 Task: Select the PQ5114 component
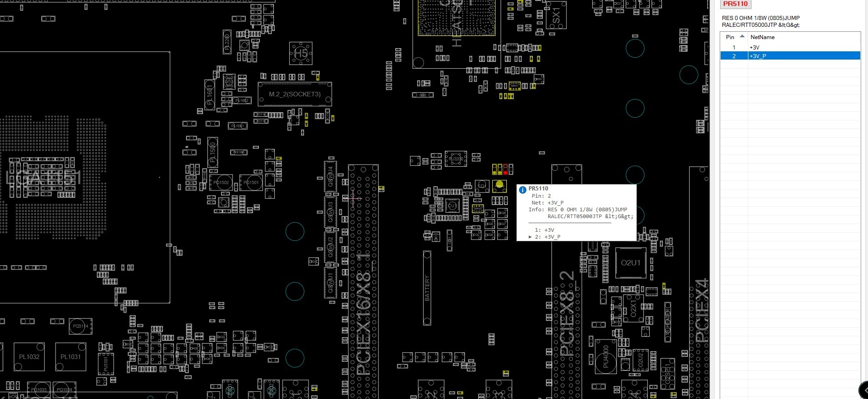point(81,326)
